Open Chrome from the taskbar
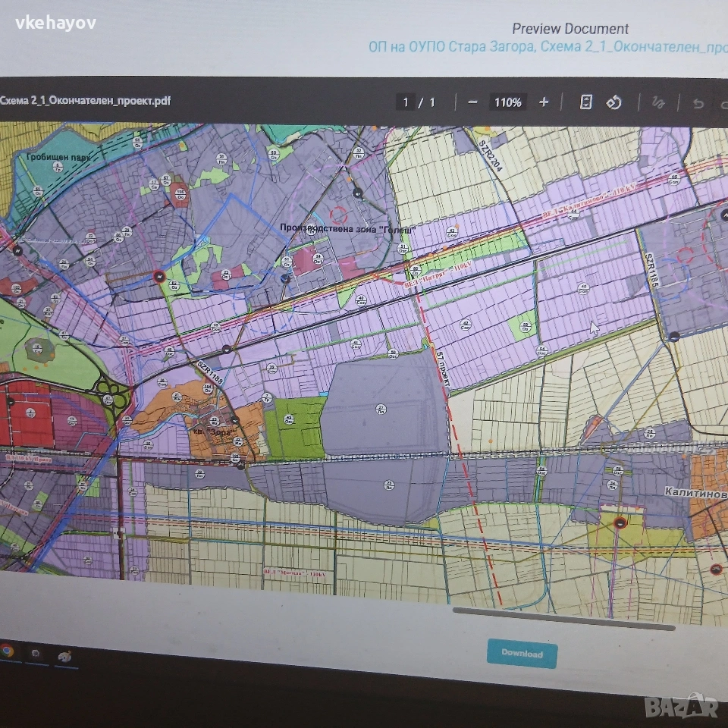The height and width of the screenshot is (728, 728). coord(7,651)
